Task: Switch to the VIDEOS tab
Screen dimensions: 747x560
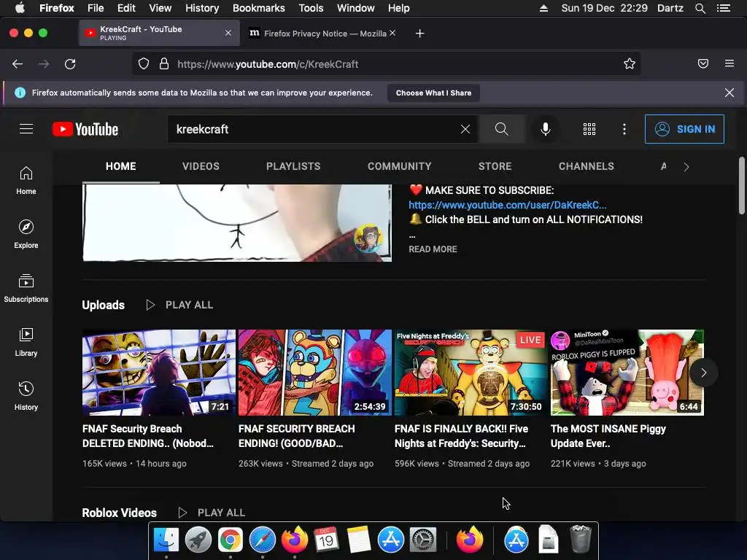Action: [x=201, y=166]
